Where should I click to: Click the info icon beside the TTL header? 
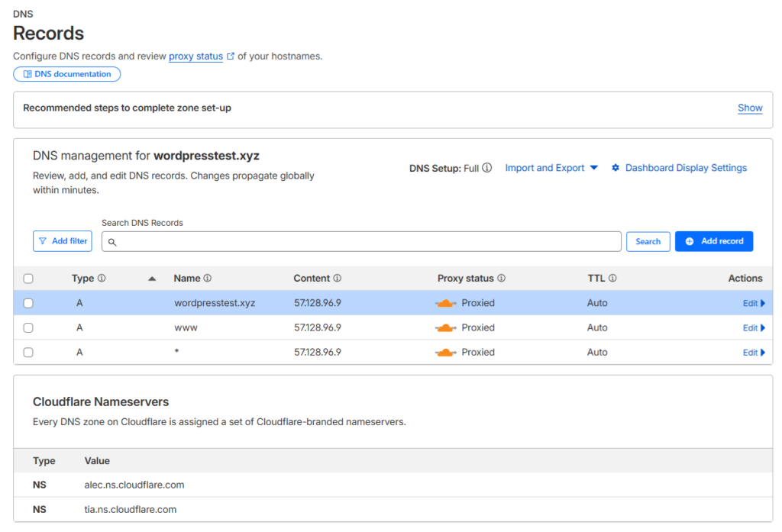(x=612, y=279)
